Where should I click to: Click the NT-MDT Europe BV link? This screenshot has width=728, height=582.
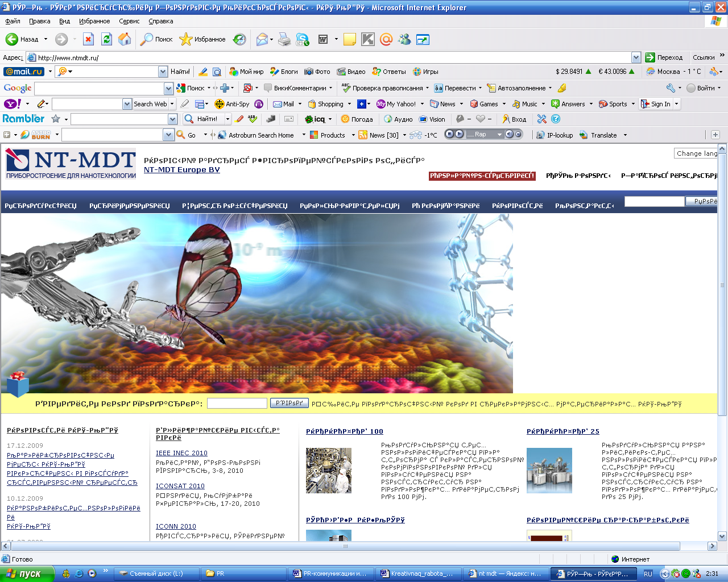click(182, 170)
